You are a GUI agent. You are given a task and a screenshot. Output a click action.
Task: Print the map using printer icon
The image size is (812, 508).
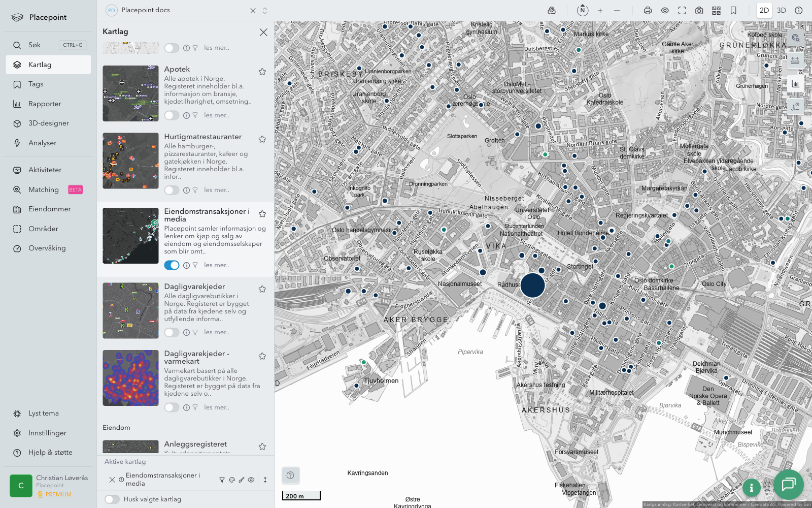point(648,11)
